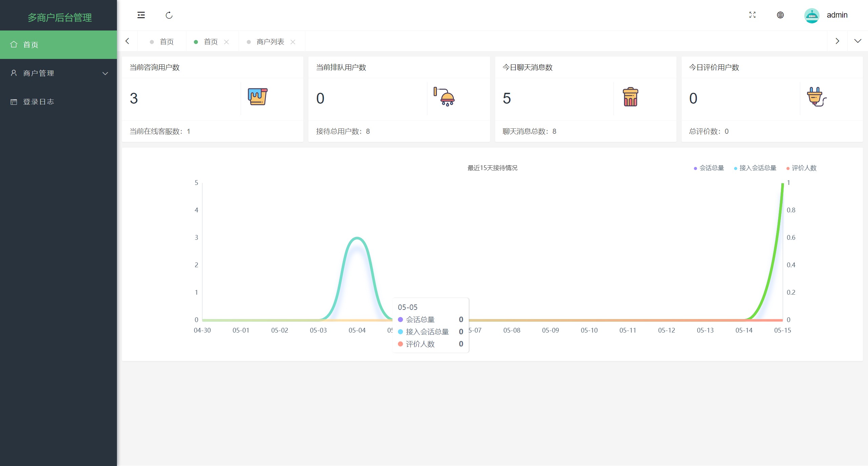This screenshot has height=466, width=868.
Task: Enter fullscreen mode via top-right icon
Action: [x=752, y=15]
